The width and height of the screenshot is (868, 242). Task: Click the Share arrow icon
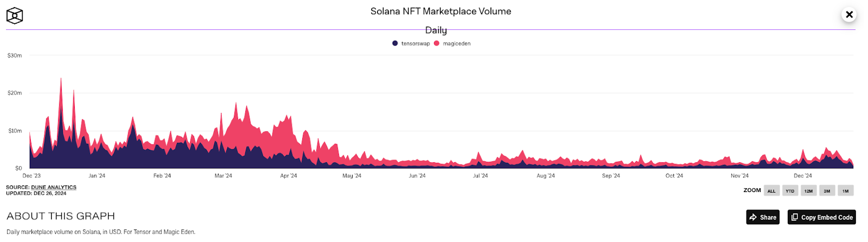pos(753,217)
